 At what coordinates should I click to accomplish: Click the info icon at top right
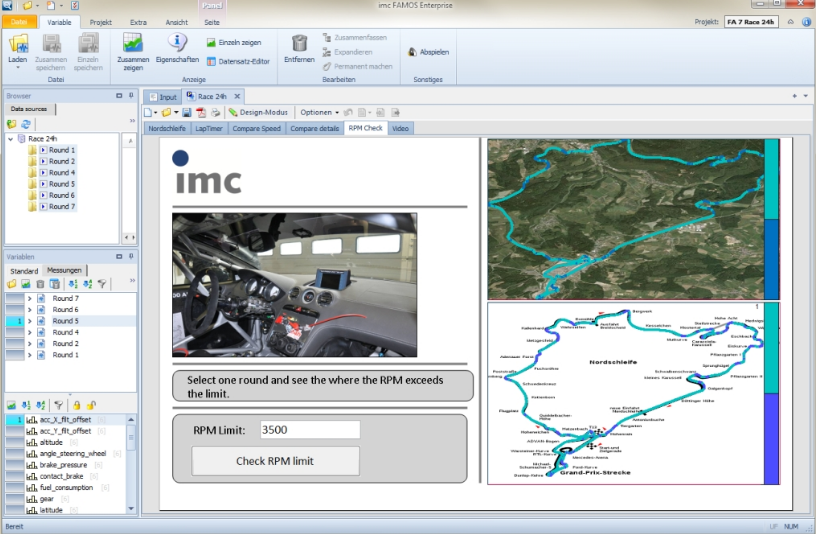(807, 22)
